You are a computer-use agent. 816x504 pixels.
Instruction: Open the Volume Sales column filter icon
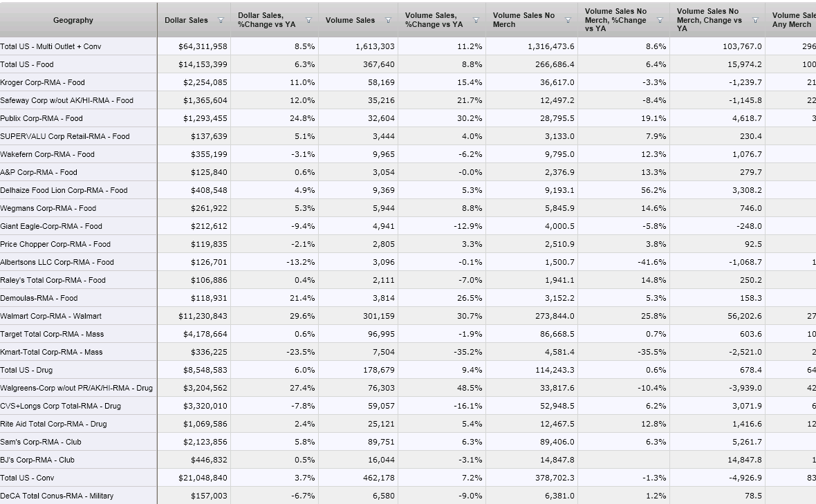388,21
